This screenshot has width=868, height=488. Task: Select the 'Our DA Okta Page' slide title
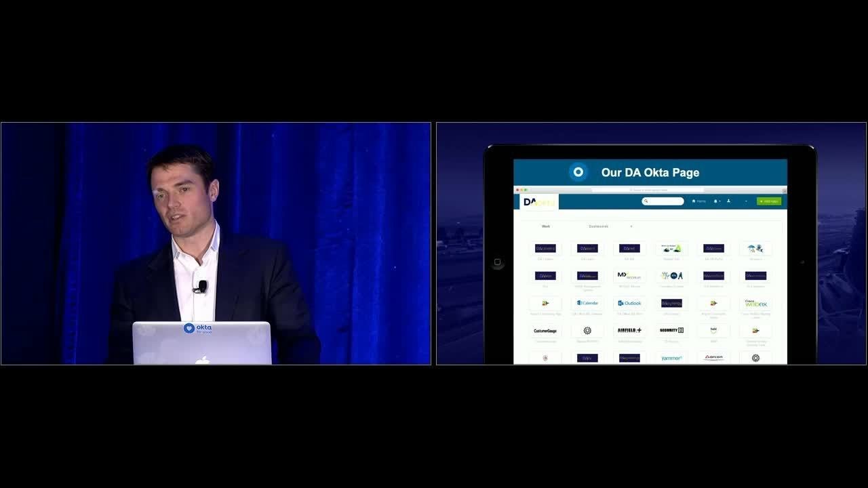(650, 172)
